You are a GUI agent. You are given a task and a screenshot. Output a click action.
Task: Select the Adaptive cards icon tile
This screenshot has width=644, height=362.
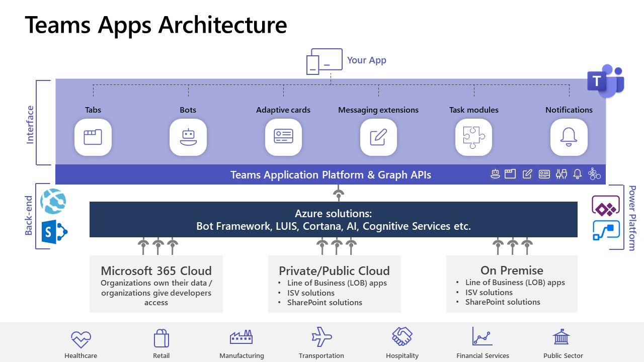(284, 137)
